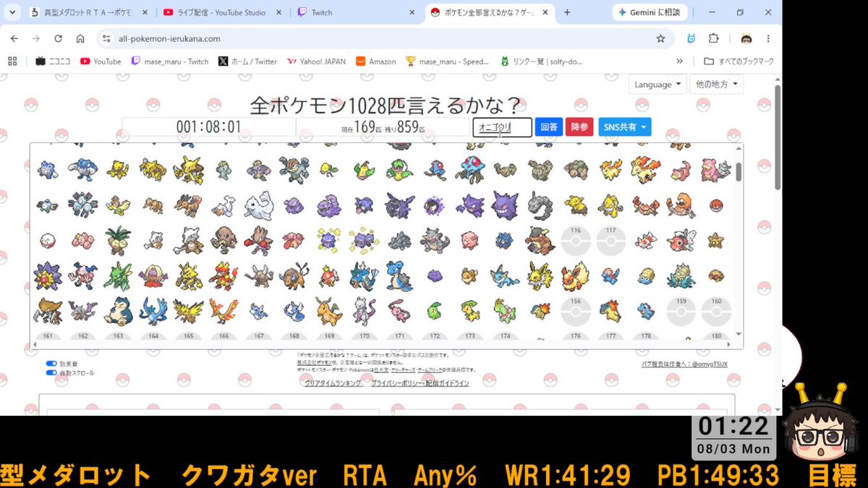Image resolution: width=868 pixels, height=488 pixels.
Task: Go back to the previous page
Action: coord(14,38)
